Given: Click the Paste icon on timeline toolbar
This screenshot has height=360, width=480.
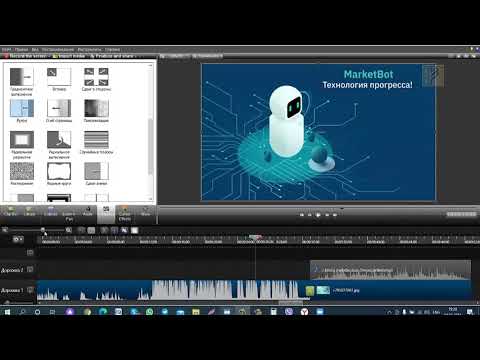Looking at the screenshot, I should pyautogui.click(x=134, y=230).
